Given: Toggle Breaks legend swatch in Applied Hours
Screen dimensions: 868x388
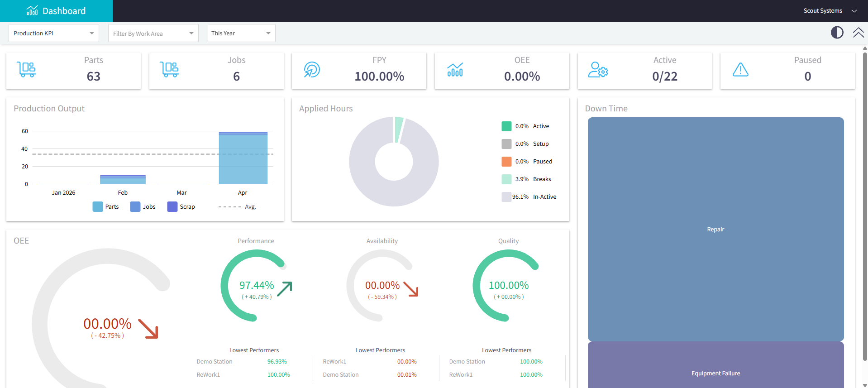Looking at the screenshot, I should coord(506,179).
